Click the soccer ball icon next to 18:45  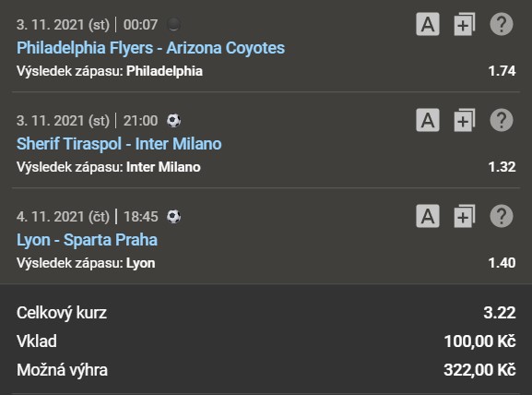(x=173, y=216)
